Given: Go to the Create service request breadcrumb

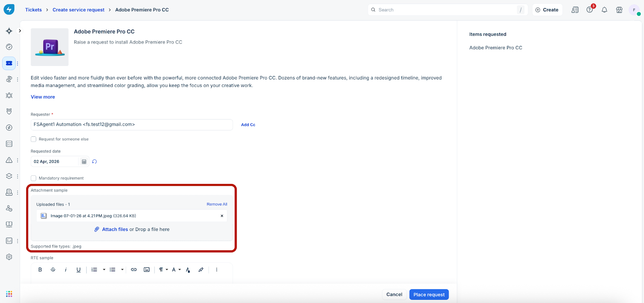Looking at the screenshot, I should point(78,10).
